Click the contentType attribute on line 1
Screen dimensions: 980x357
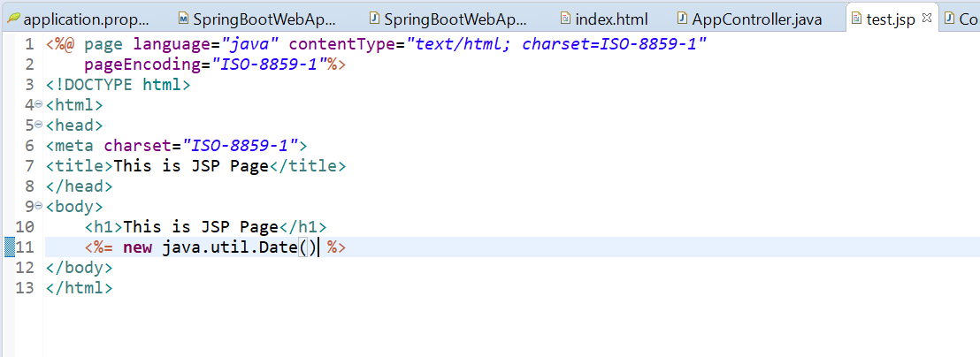click(342, 44)
